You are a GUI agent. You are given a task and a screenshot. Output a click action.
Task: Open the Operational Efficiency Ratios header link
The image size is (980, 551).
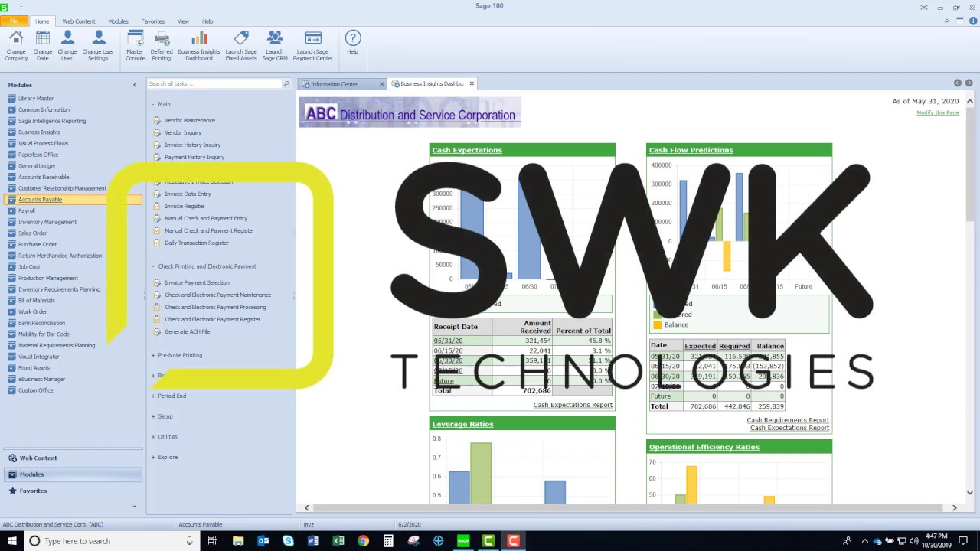point(704,447)
